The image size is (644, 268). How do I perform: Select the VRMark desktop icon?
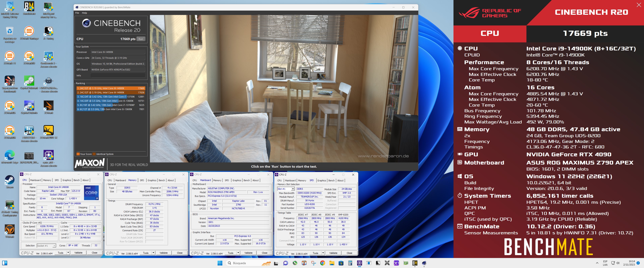pos(10,231)
